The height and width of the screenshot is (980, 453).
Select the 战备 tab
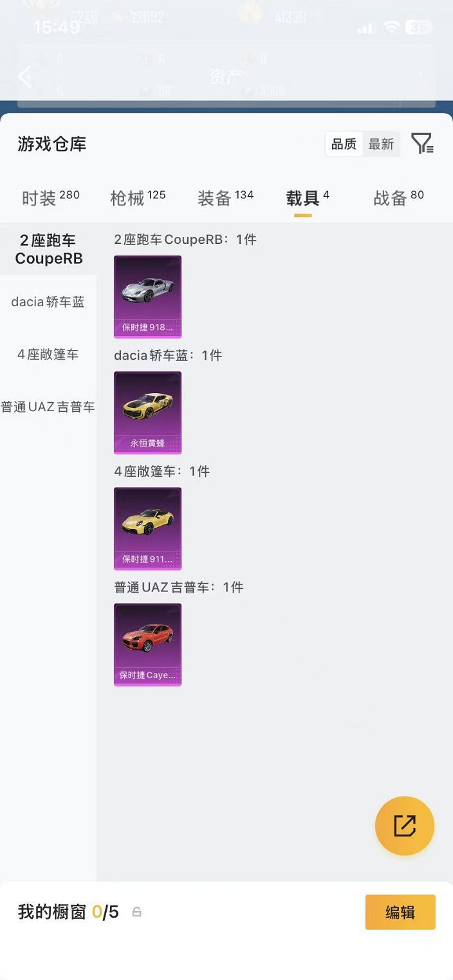click(398, 198)
